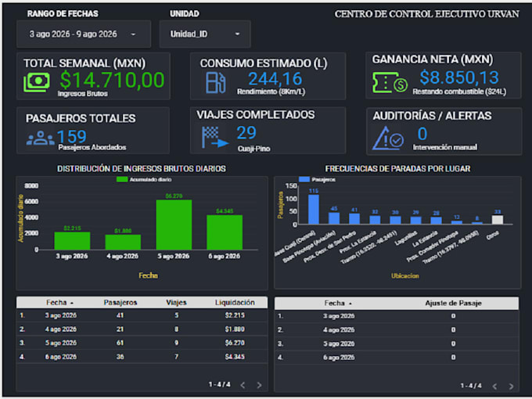The height and width of the screenshot is (399, 532).
Task: Select the 4 ago 2026 row in left table
Action: coord(142,329)
